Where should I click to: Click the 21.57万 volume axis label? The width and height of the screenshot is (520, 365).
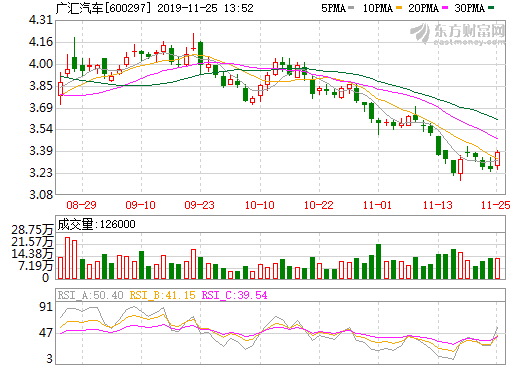(x=32, y=242)
